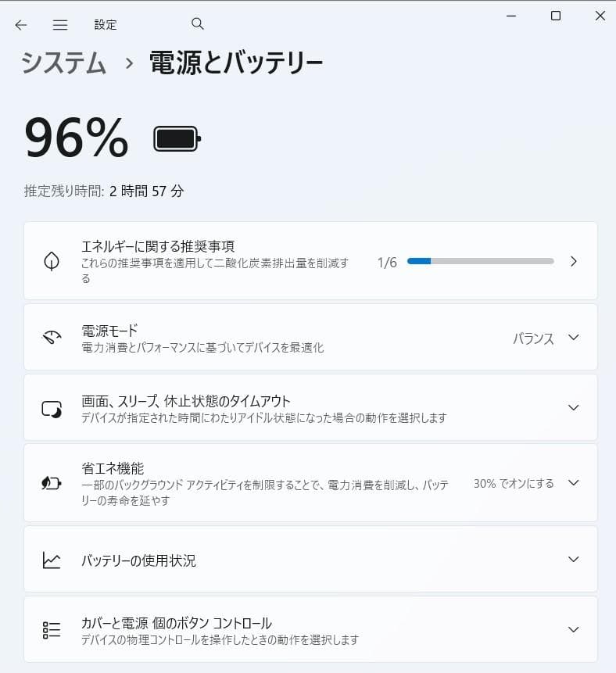Expand the 画面、スリープ、休止状態のタイムアウト section
The width and height of the screenshot is (616, 673).
(x=573, y=407)
